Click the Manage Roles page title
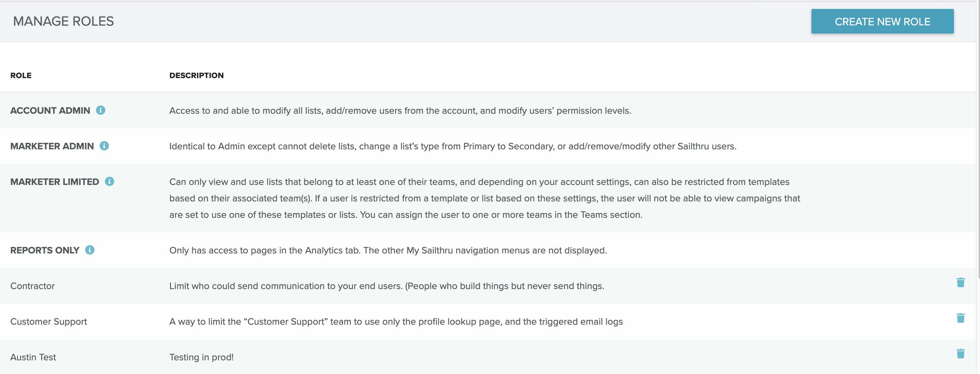 coord(63,21)
